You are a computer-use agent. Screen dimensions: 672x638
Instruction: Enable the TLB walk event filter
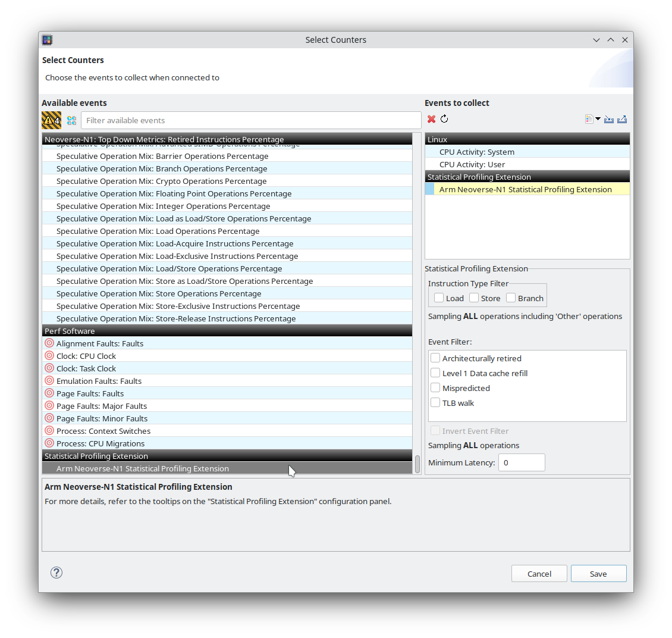click(x=435, y=402)
